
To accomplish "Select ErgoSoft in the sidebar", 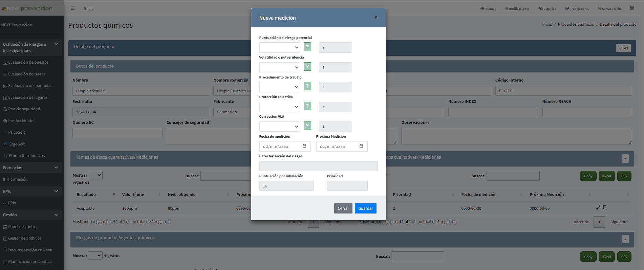I will click(17, 144).
